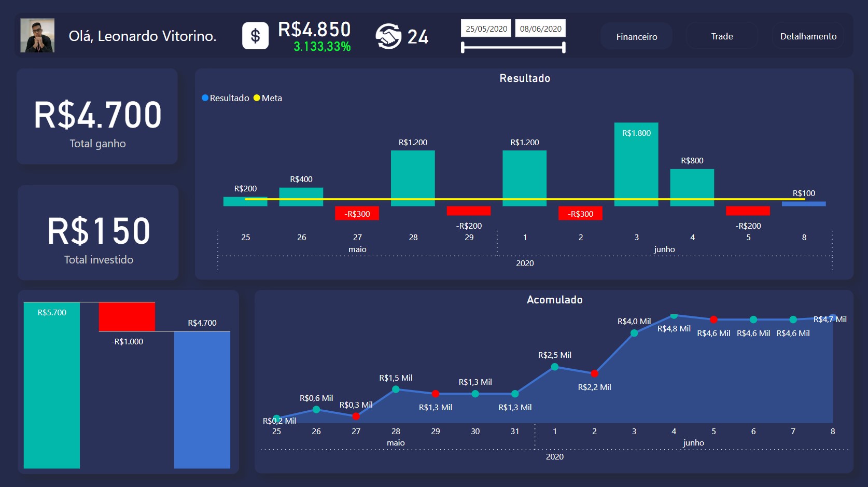Select the R$1.200 bar for June 1

pos(524,178)
